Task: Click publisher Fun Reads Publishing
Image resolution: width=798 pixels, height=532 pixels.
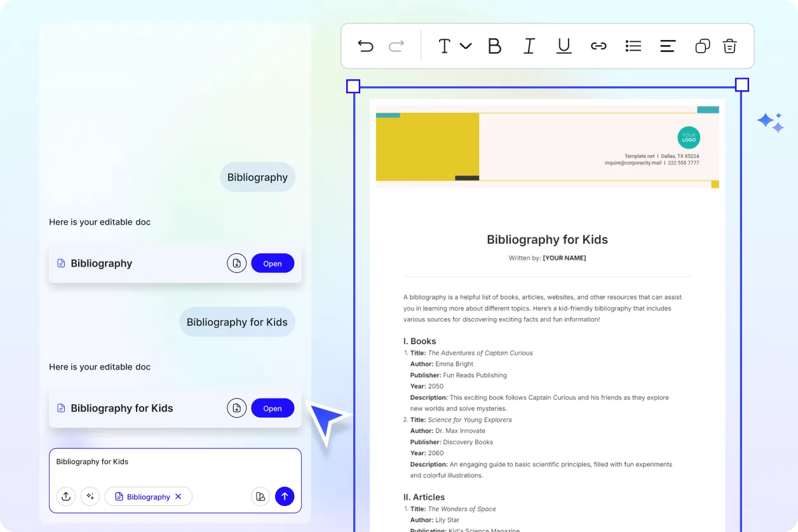Action: pos(475,375)
